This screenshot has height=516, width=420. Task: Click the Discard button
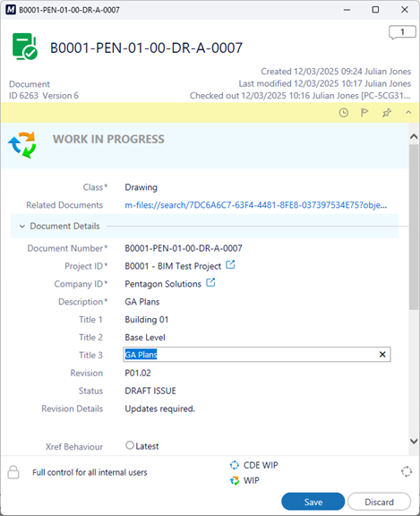coord(379,502)
